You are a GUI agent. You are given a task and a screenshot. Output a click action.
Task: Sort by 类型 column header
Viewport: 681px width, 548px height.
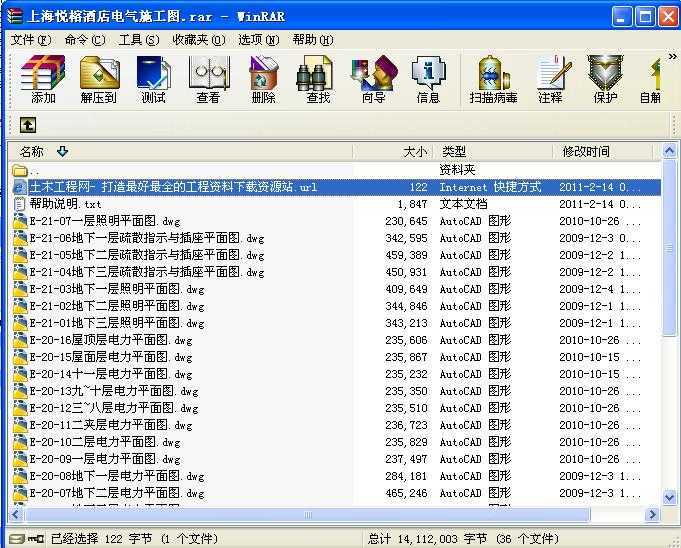[494, 152]
